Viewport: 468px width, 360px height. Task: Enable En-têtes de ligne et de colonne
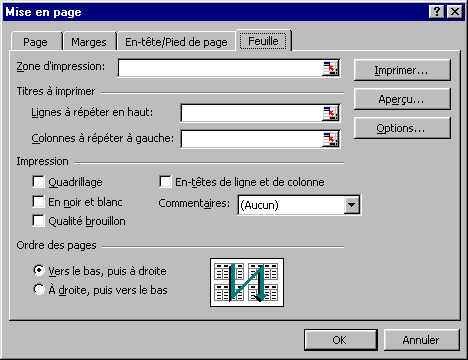coord(165,182)
